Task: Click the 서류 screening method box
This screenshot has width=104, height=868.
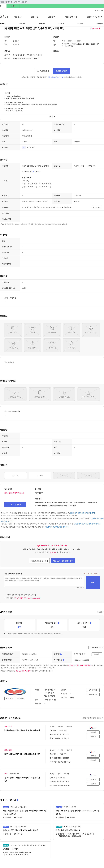Action: tap(15, 475)
